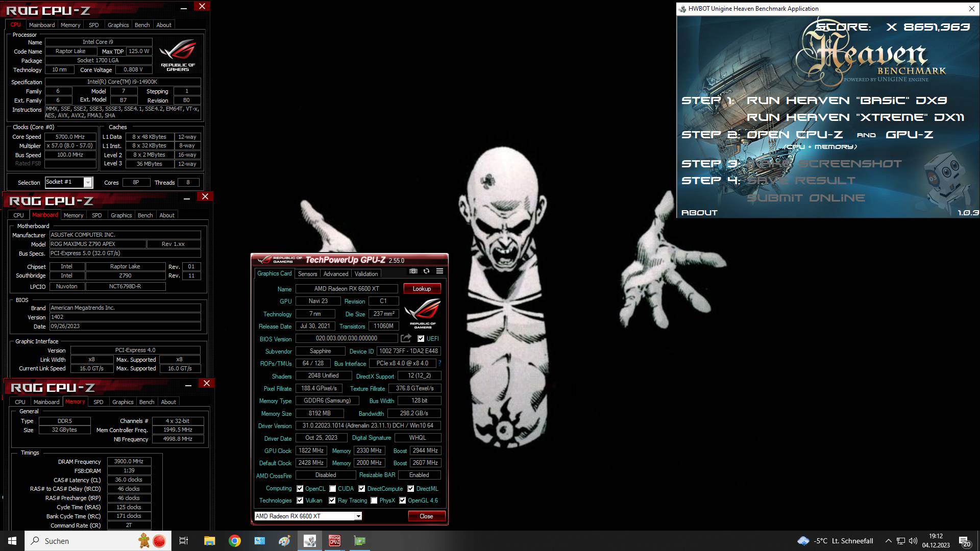The width and height of the screenshot is (980, 551).
Task: Open the paint palette app in taskbar
Action: pos(284,541)
